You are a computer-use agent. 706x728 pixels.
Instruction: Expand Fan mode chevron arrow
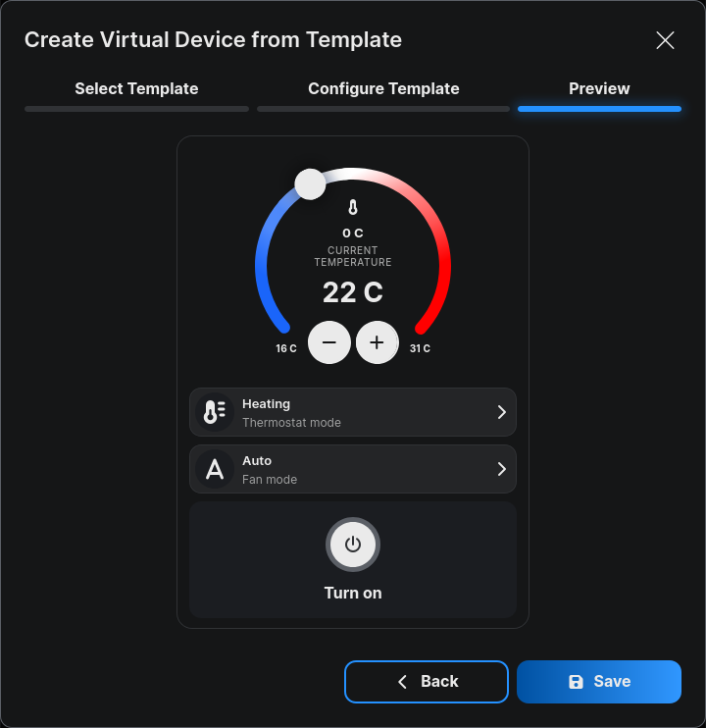point(501,469)
